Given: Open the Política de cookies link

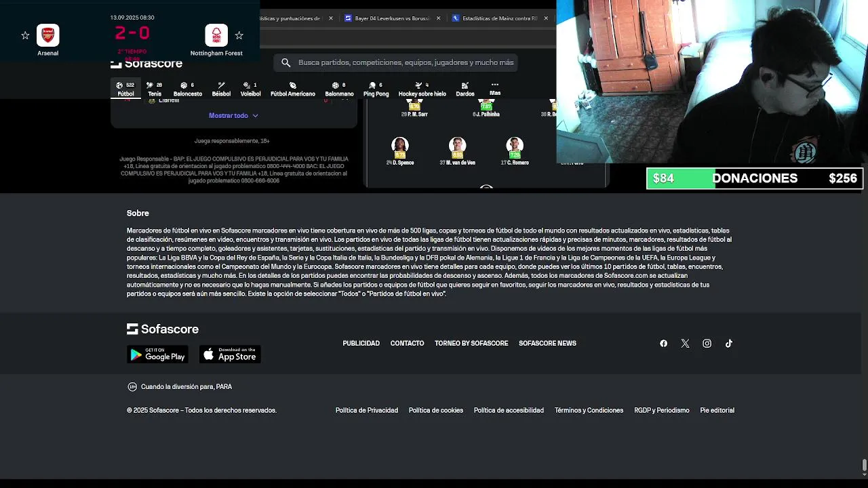Looking at the screenshot, I should 436,411.
